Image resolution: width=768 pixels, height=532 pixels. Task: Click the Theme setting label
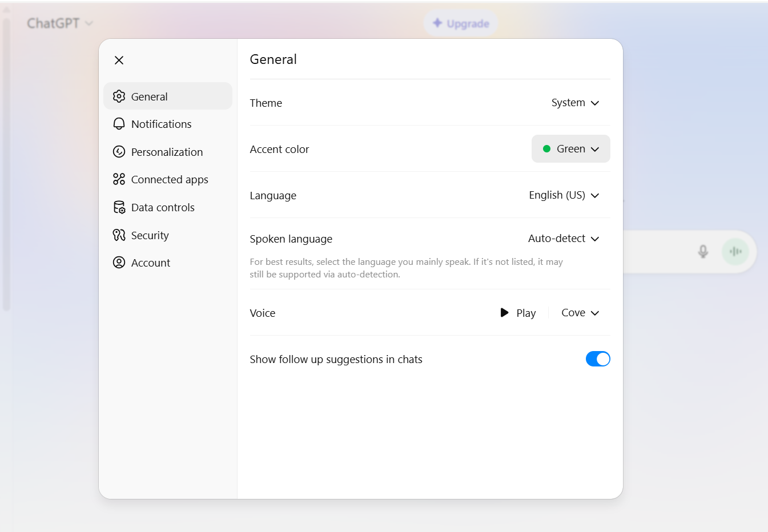pyautogui.click(x=266, y=103)
